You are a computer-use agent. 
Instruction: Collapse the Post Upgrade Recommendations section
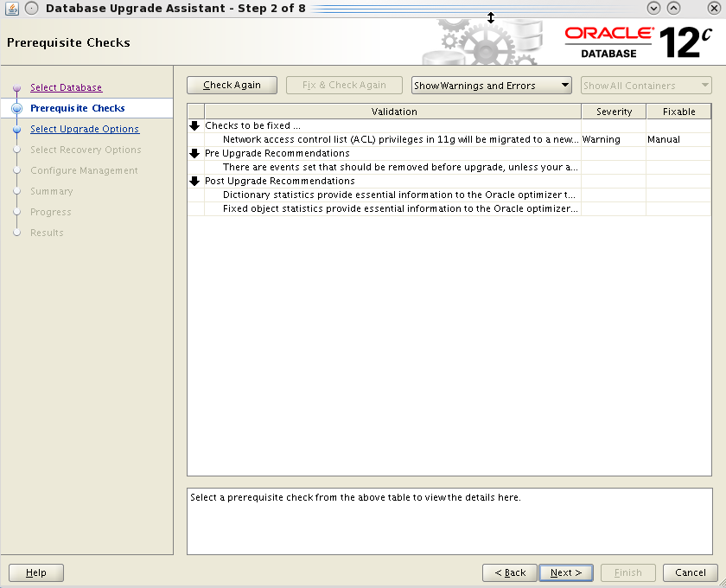(x=194, y=181)
